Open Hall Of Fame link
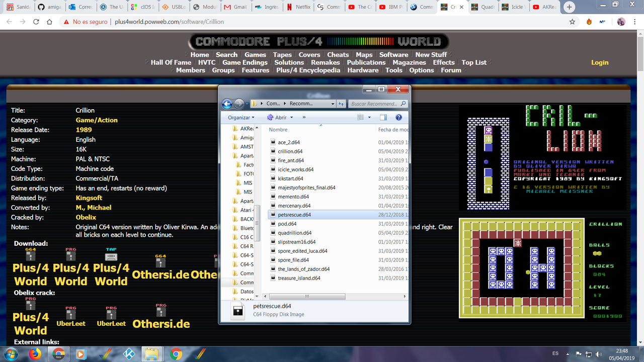644x362 pixels. click(171, 62)
